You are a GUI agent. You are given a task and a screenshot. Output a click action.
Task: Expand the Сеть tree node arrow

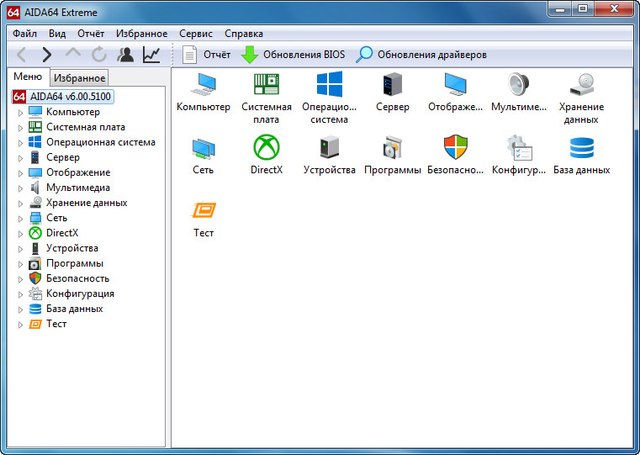19,218
